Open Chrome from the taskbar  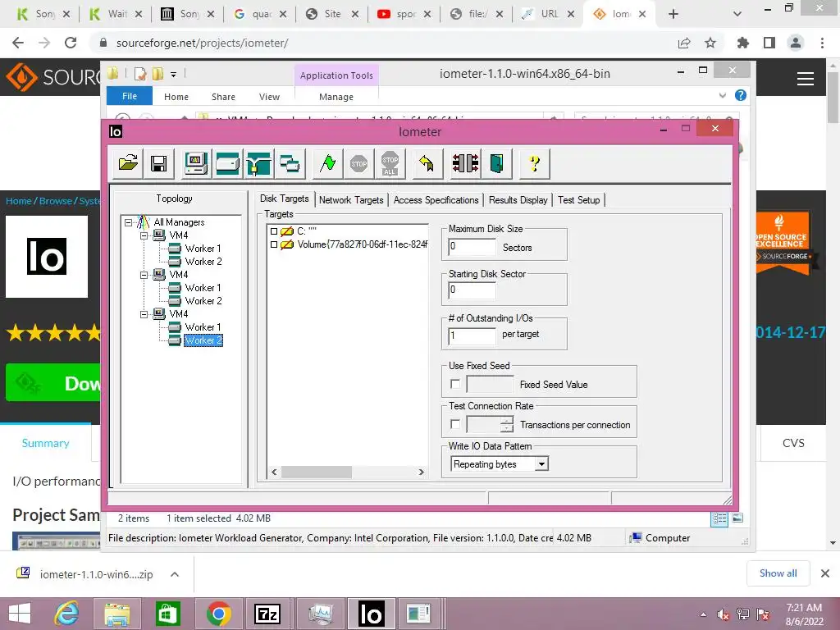[x=218, y=614]
